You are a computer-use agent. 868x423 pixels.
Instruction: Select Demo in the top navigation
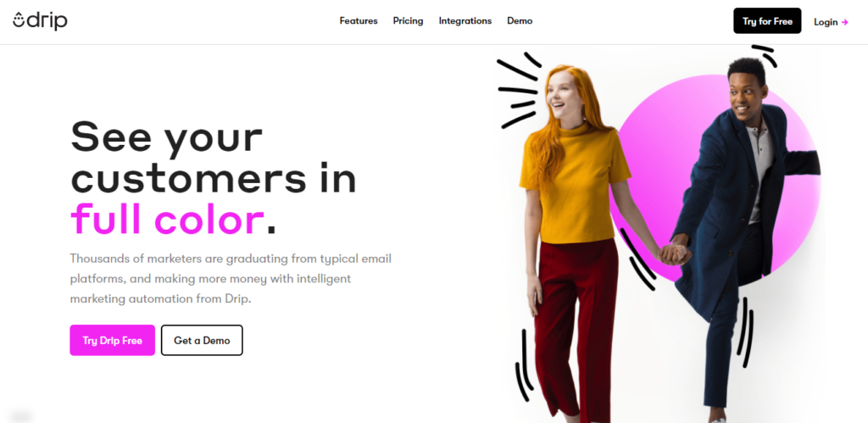click(x=520, y=21)
